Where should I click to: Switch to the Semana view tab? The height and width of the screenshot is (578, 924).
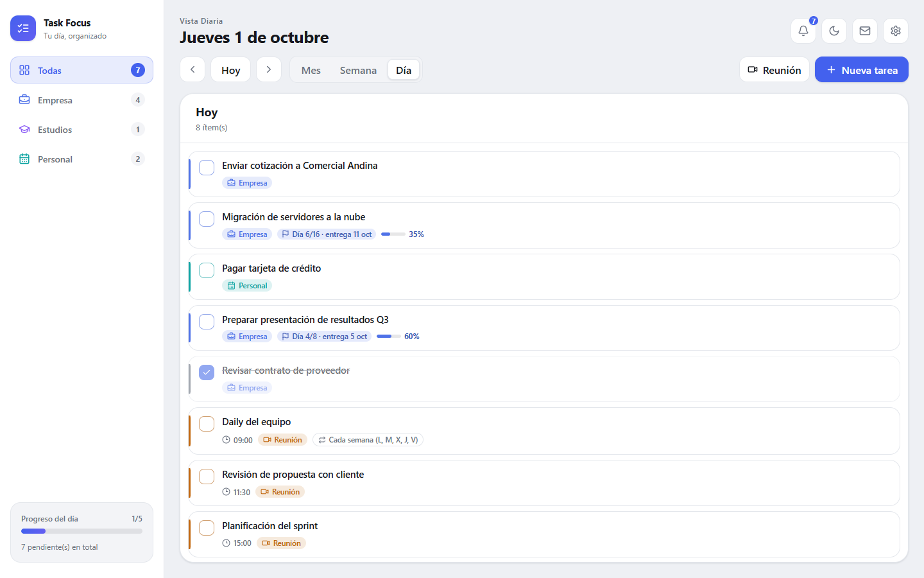[x=358, y=70]
